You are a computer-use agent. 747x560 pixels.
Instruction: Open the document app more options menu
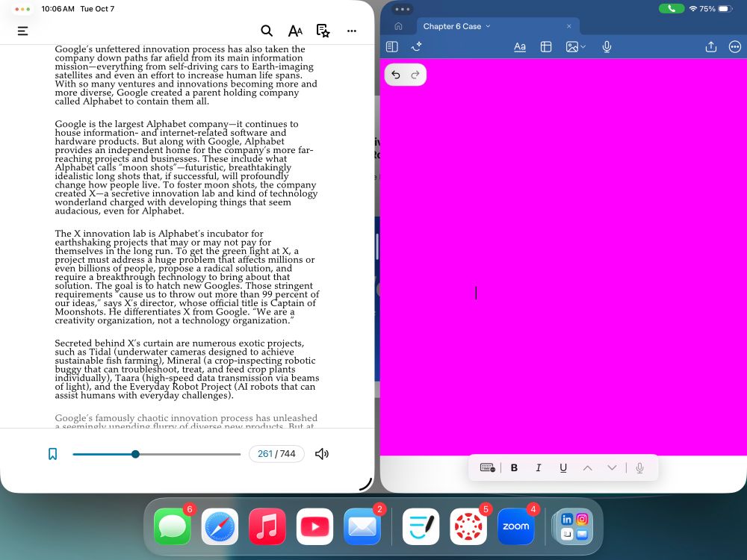tap(734, 46)
